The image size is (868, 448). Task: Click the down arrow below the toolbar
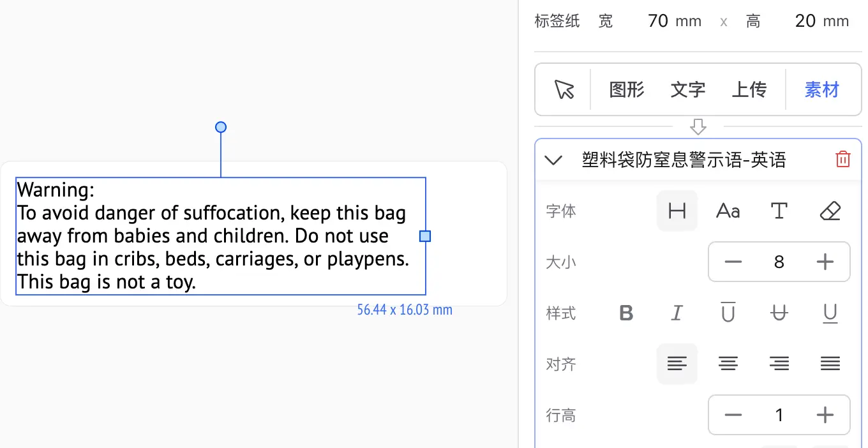698,126
